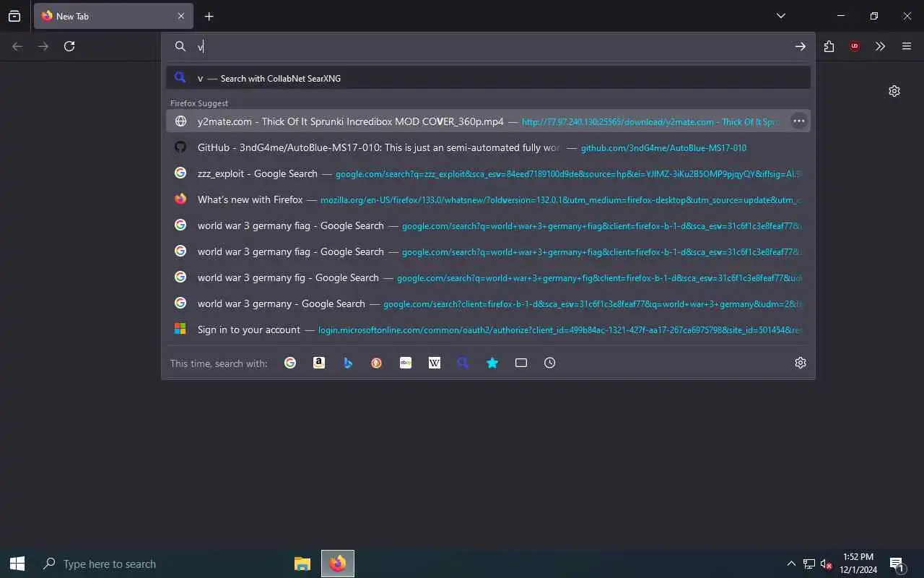
Task: Click the Windows taskbar search box
Action: coord(160,564)
